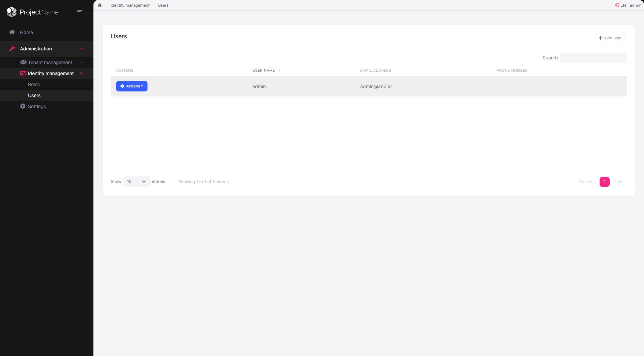Image resolution: width=644 pixels, height=356 pixels.
Task: Click the globe icon next to EN
Action: point(617,5)
